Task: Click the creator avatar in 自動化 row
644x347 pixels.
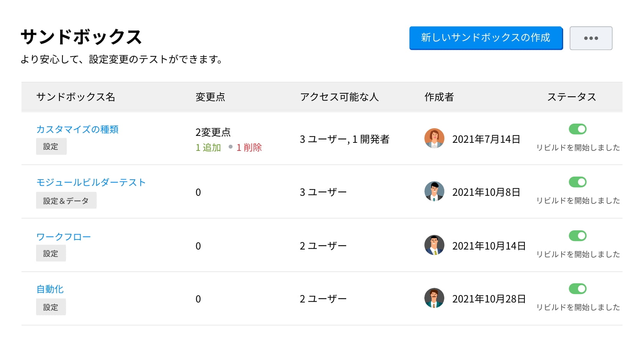Action: [434, 298]
